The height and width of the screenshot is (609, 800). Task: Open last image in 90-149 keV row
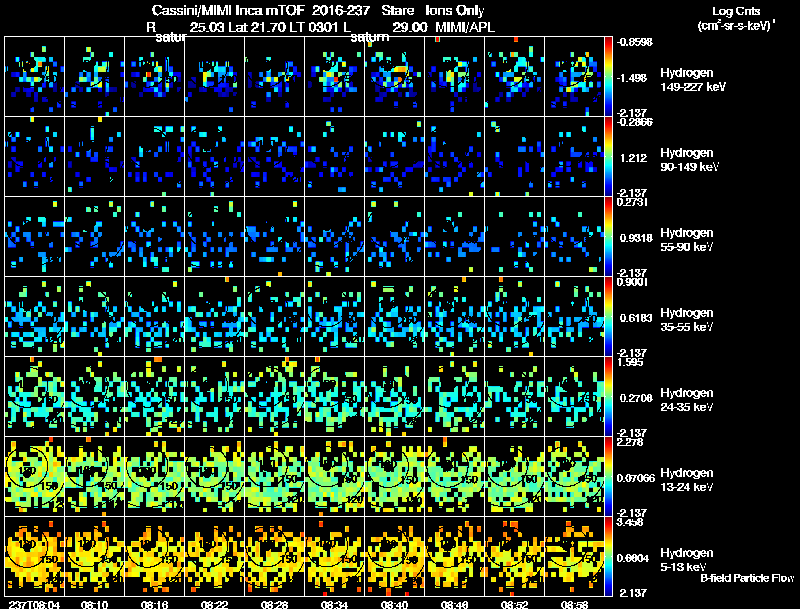[574, 156]
